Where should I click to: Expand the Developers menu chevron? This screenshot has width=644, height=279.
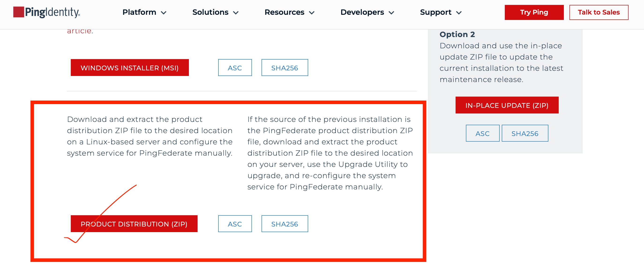391,13
